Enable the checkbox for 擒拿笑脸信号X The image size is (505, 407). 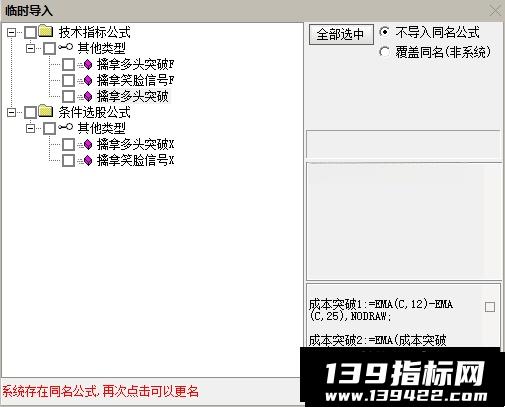point(68,160)
